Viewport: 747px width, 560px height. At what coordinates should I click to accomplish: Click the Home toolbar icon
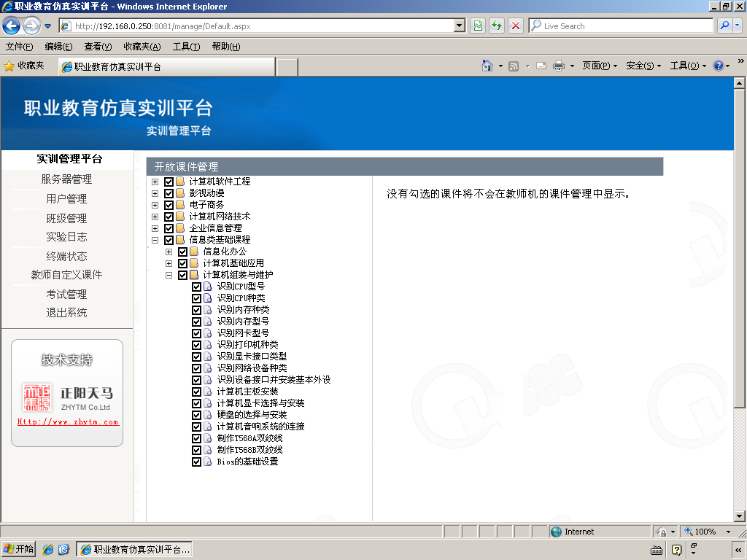coord(487,66)
